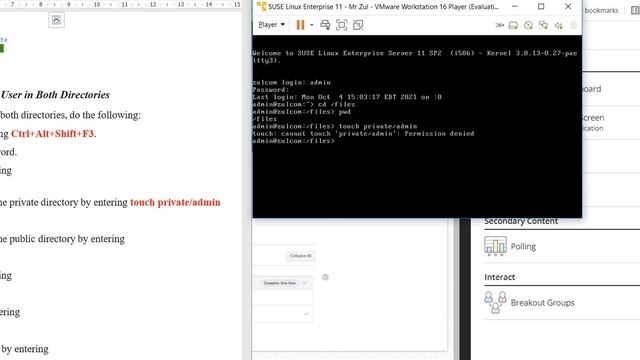Click the bookmarks label in the browser

601,10
